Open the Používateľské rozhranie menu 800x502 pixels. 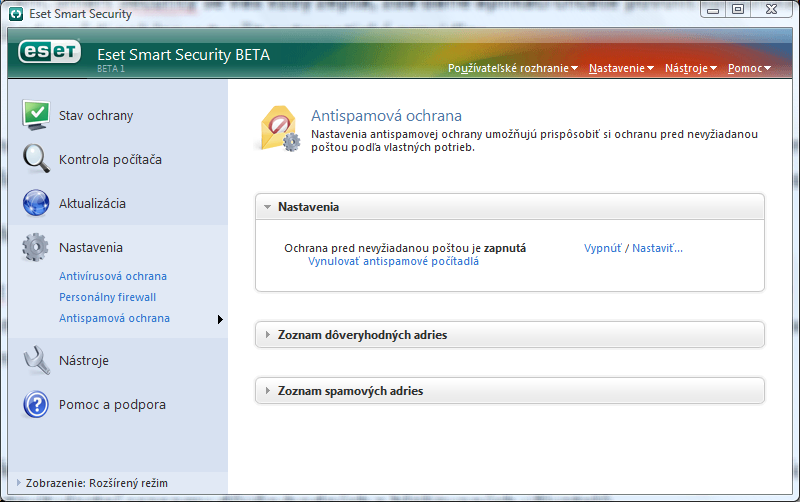click(513, 68)
